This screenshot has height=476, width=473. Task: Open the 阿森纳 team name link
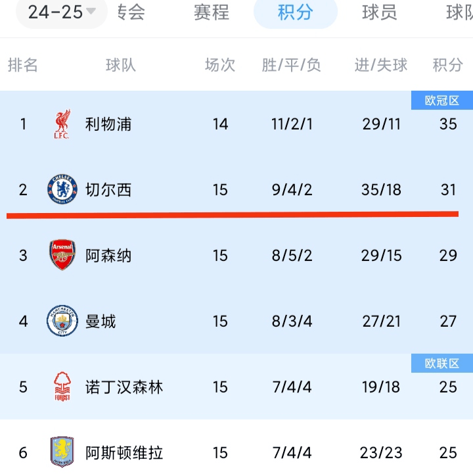tap(108, 256)
